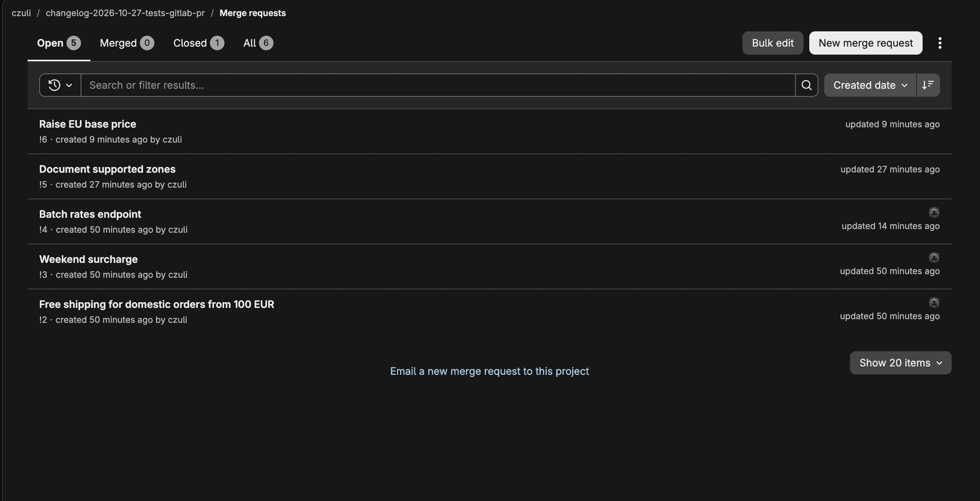Open the recent searches history dropdown

click(60, 85)
